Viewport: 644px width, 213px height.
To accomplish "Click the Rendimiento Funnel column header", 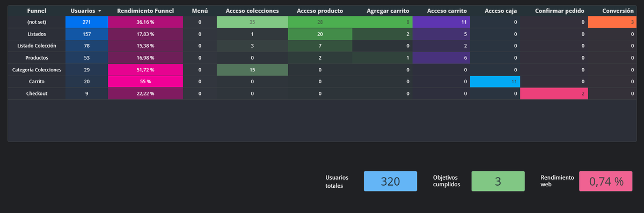I will [x=145, y=11].
